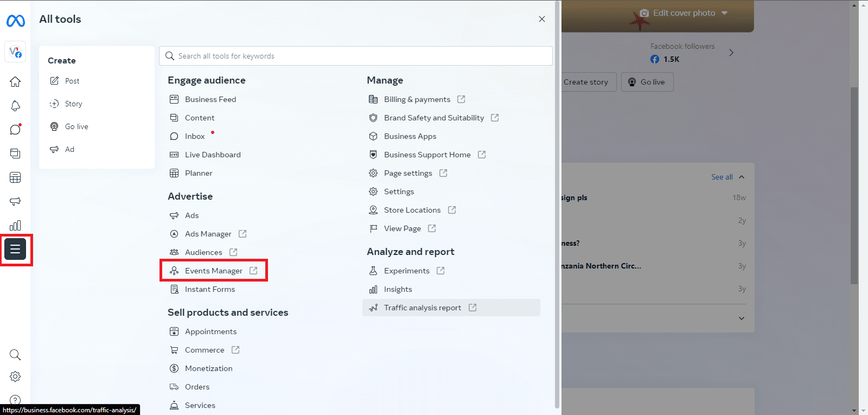This screenshot has width=868, height=415.
Task: Expand the Edit cover photo dropdown
Action: point(724,13)
